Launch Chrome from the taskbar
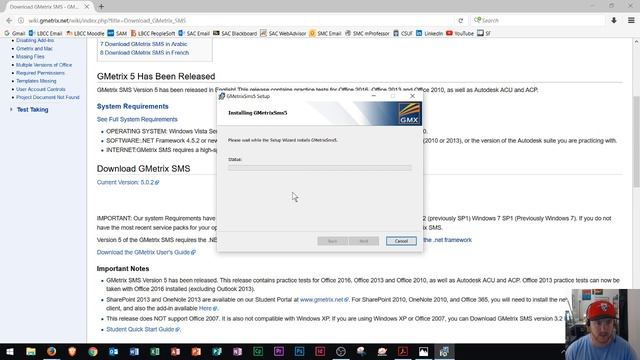Image resolution: width=640 pixels, height=360 pixels. (93, 351)
